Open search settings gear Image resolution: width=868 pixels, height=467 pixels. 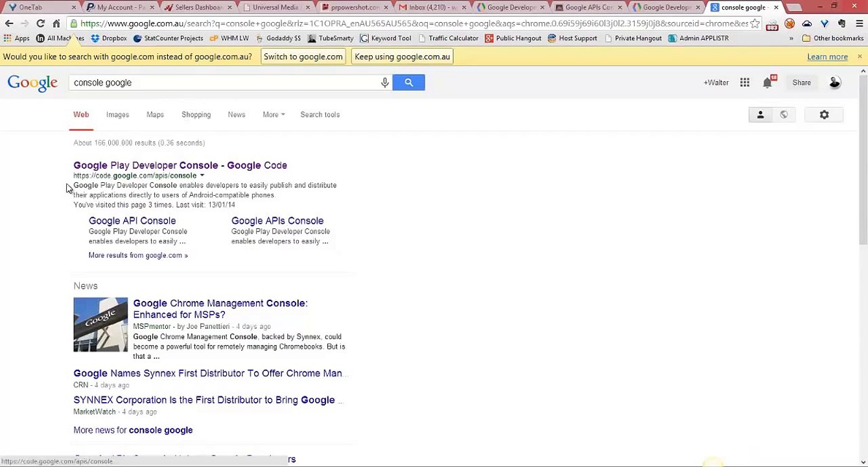[824, 115]
